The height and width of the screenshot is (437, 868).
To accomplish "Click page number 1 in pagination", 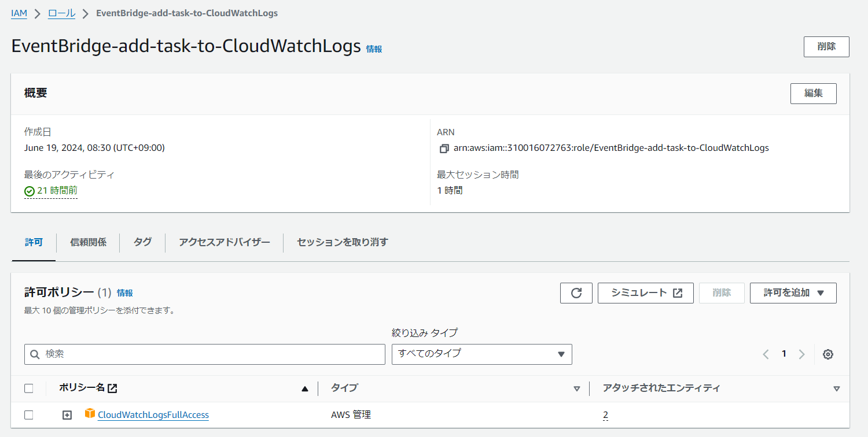I will [784, 354].
